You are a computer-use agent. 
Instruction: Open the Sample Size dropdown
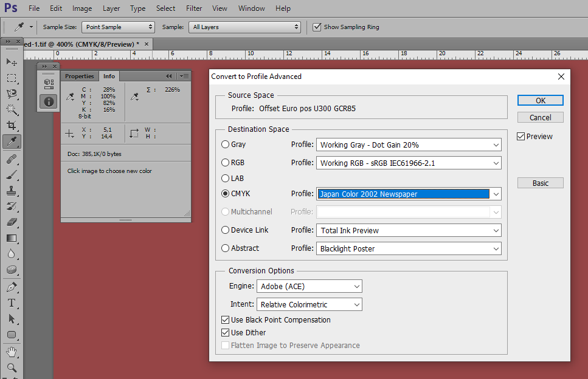click(118, 27)
